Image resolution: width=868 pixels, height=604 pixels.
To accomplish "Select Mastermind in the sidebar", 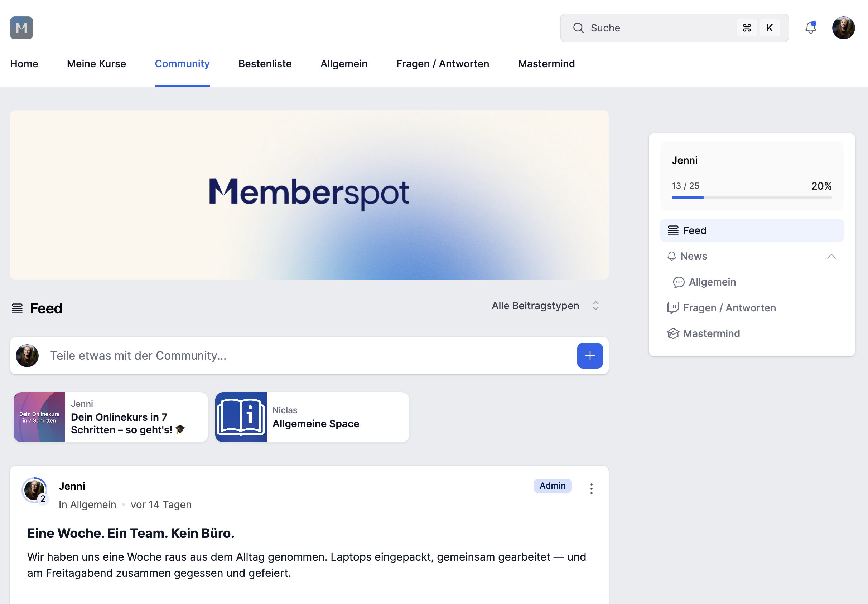I will point(711,333).
